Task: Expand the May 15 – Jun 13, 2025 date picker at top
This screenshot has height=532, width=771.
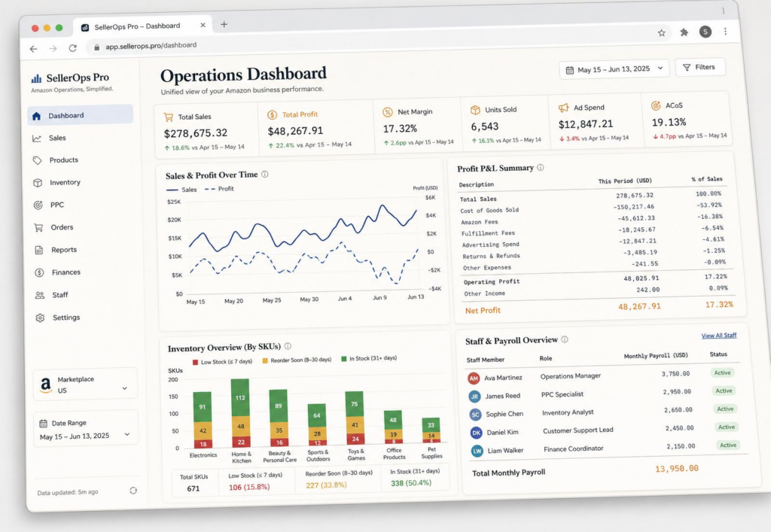Action: point(614,69)
